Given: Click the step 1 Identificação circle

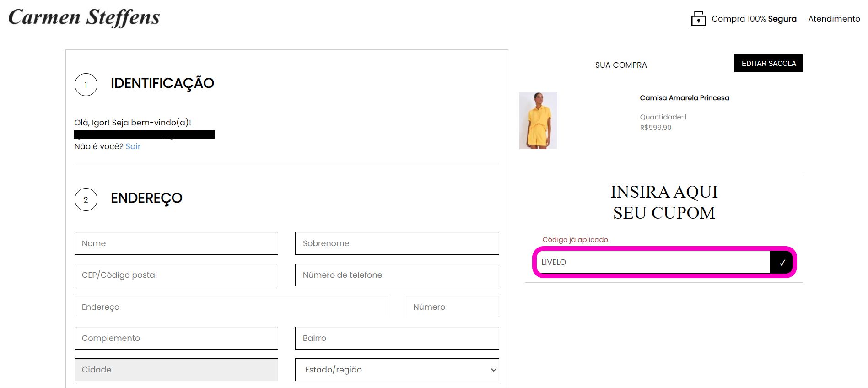Looking at the screenshot, I should (86, 85).
